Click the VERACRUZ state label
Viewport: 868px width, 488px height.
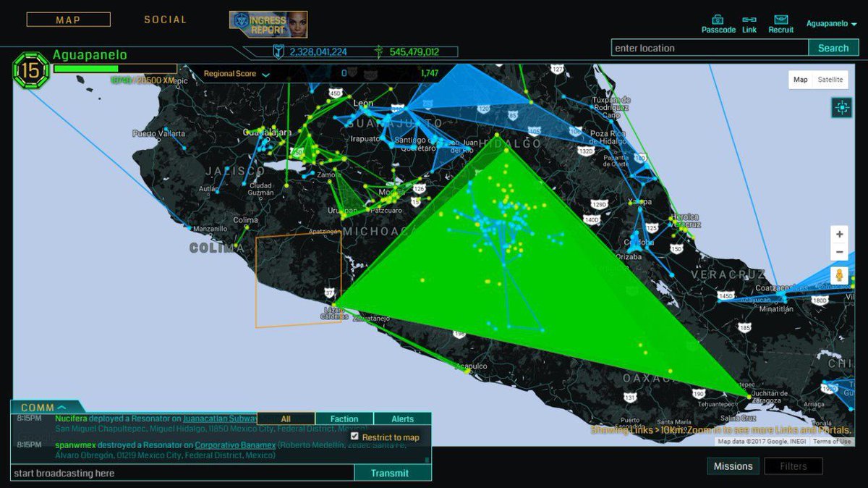click(x=727, y=274)
